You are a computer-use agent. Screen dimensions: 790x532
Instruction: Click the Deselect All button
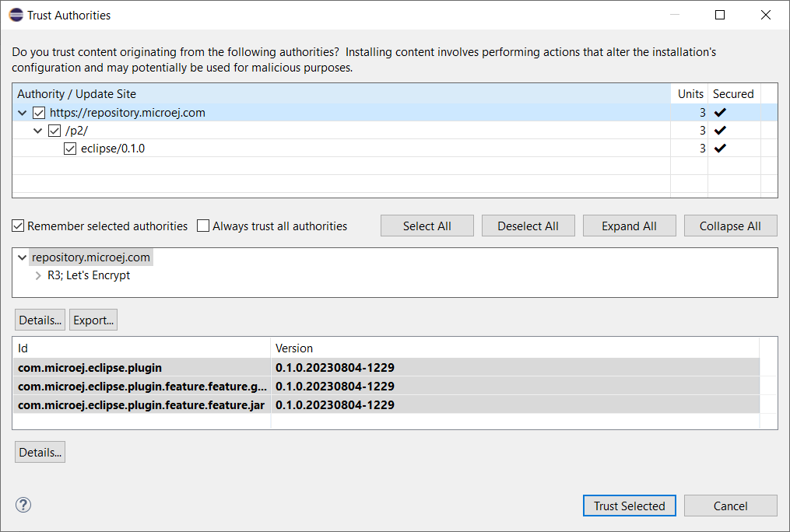click(528, 226)
